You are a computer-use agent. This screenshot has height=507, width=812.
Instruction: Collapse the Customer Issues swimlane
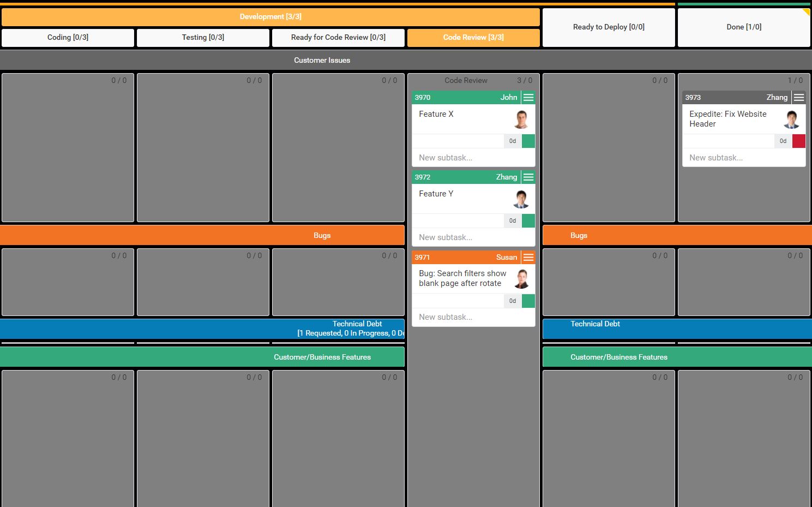coord(322,60)
